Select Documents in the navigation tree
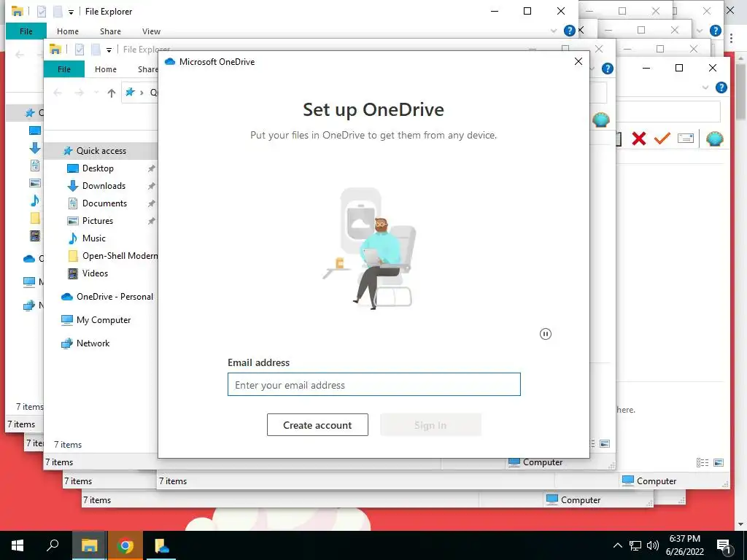The image size is (747, 560). (104, 203)
